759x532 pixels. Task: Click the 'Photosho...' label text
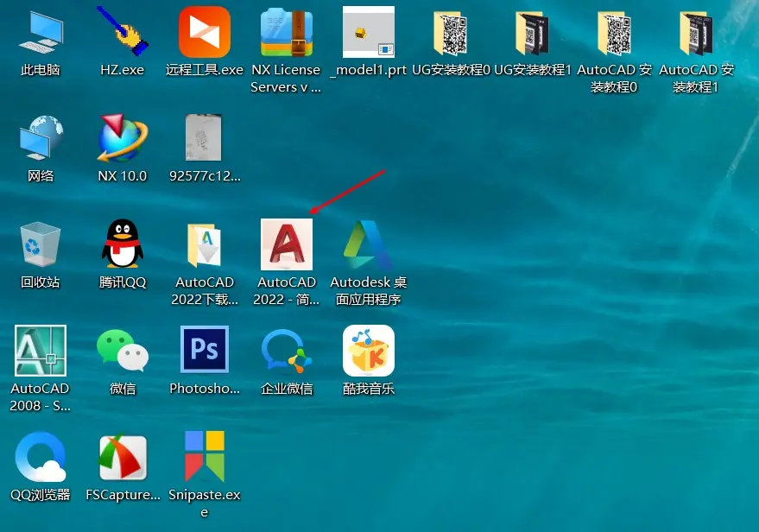coord(205,389)
